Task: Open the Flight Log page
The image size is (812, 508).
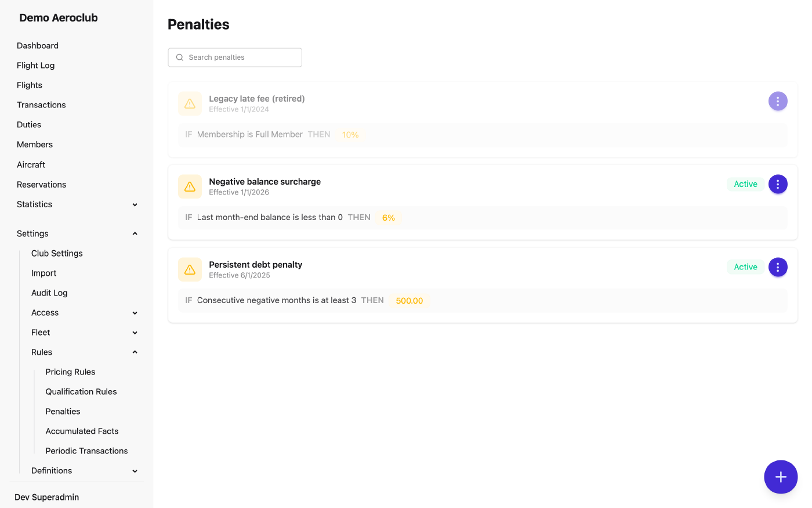Action: [x=35, y=65]
